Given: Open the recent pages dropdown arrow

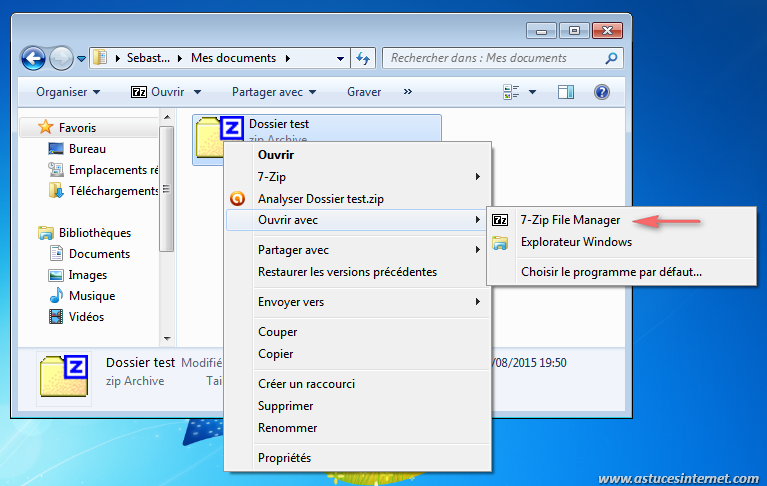Looking at the screenshot, I should coord(81,59).
